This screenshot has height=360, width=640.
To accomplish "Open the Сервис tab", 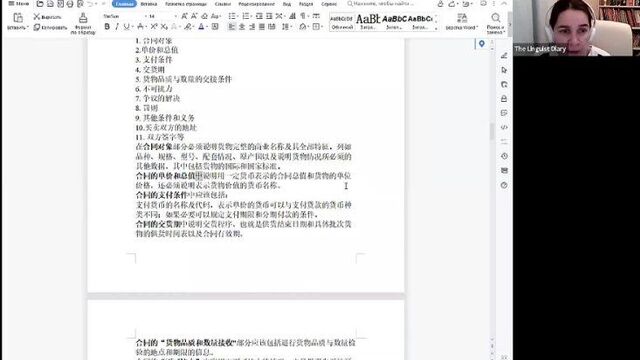I will coord(329,4).
